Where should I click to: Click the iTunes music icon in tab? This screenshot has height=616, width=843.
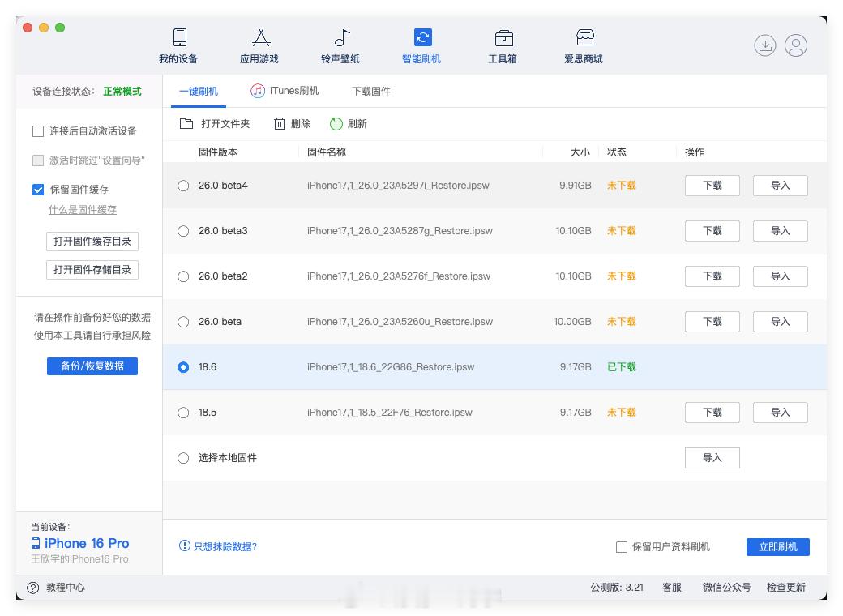[x=258, y=91]
